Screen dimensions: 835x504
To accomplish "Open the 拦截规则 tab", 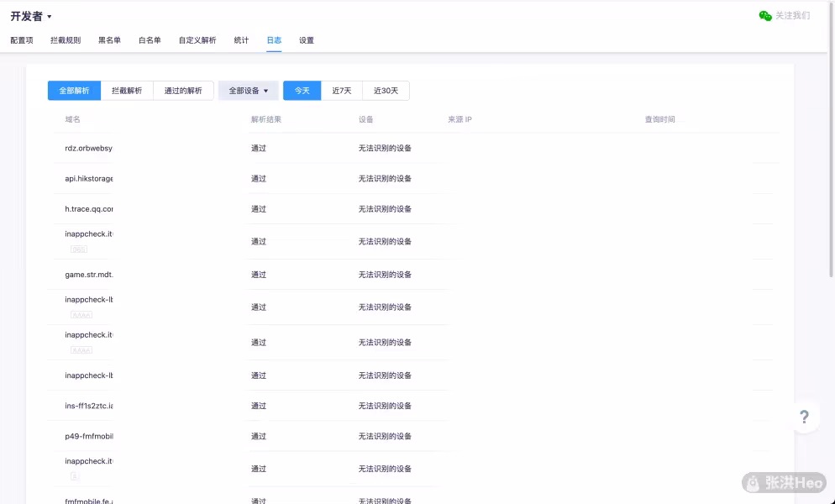I will pyautogui.click(x=66, y=40).
